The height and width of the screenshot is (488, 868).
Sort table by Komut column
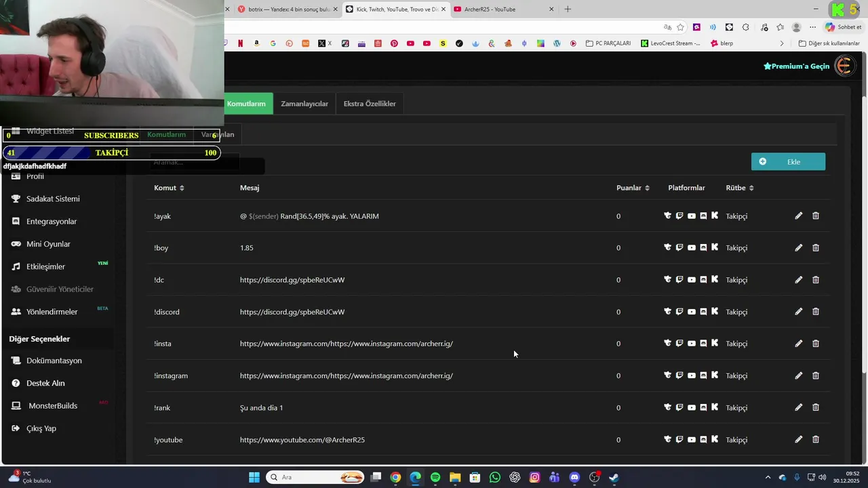pos(169,188)
